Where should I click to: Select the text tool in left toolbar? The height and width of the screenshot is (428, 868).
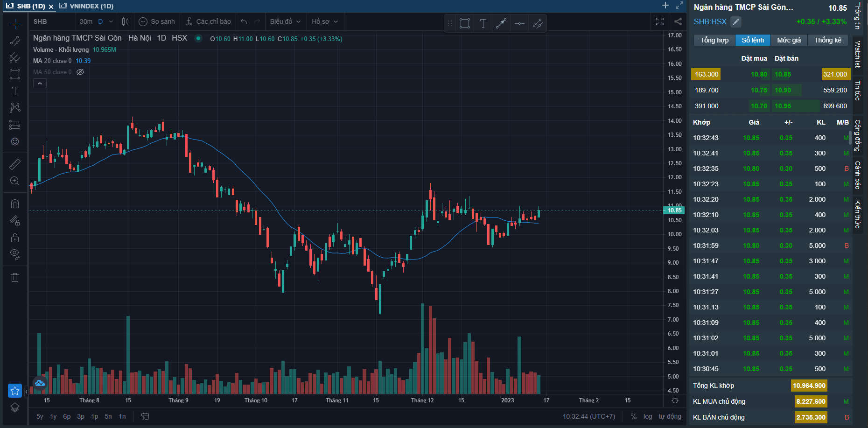point(15,91)
